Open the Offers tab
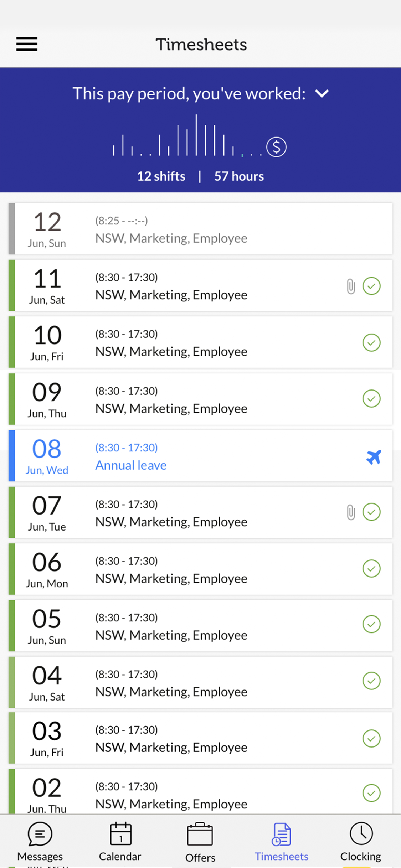This screenshot has height=868, width=401. (200, 842)
